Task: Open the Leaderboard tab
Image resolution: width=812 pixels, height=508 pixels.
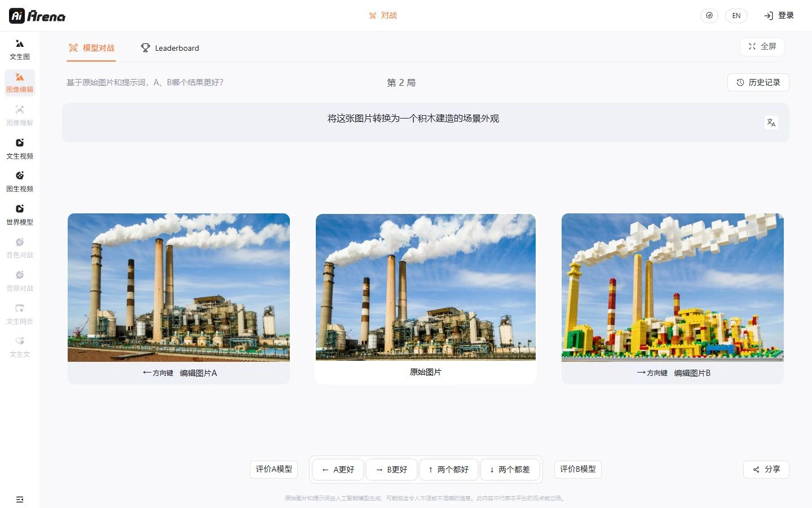Action: coord(170,48)
